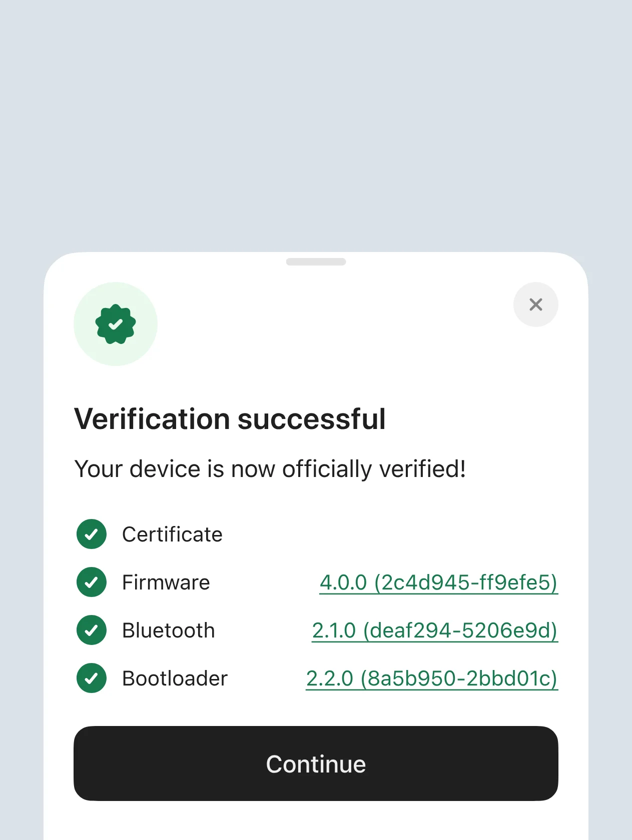
Task: Close the verification sheet with the X
Action: pyautogui.click(x=535, y=304)
